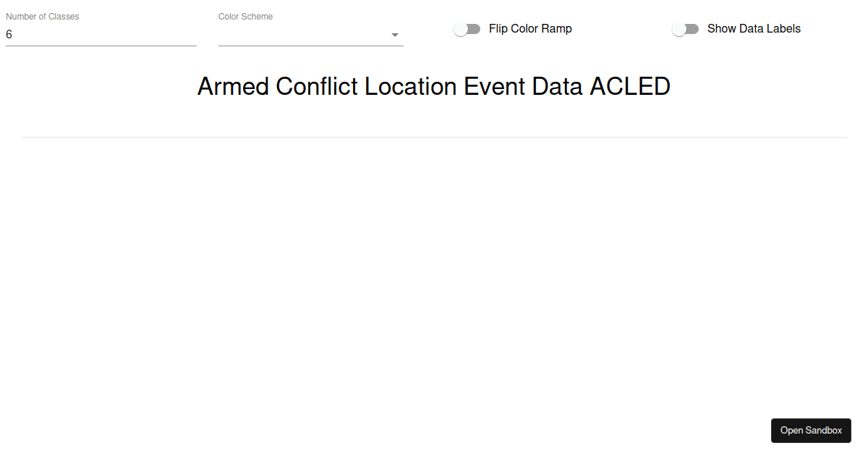Click the Flip Color Ramp label text

click(530, 29)
